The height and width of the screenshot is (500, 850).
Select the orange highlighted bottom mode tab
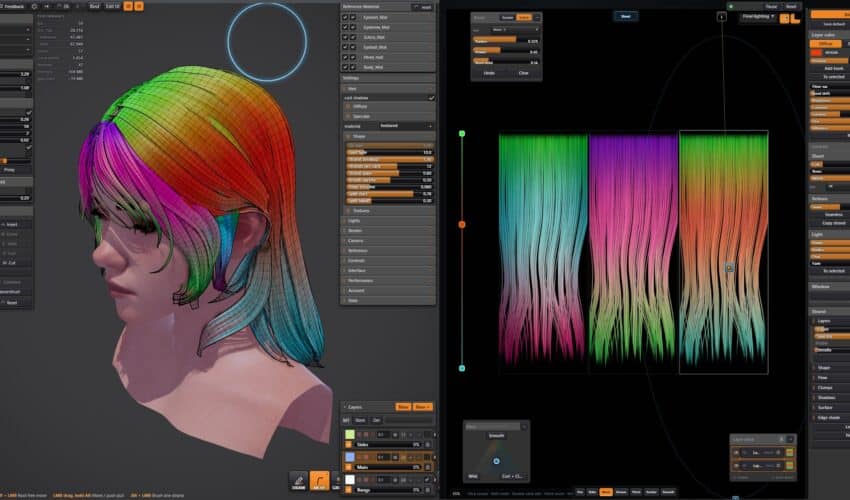tap(606, 492)
